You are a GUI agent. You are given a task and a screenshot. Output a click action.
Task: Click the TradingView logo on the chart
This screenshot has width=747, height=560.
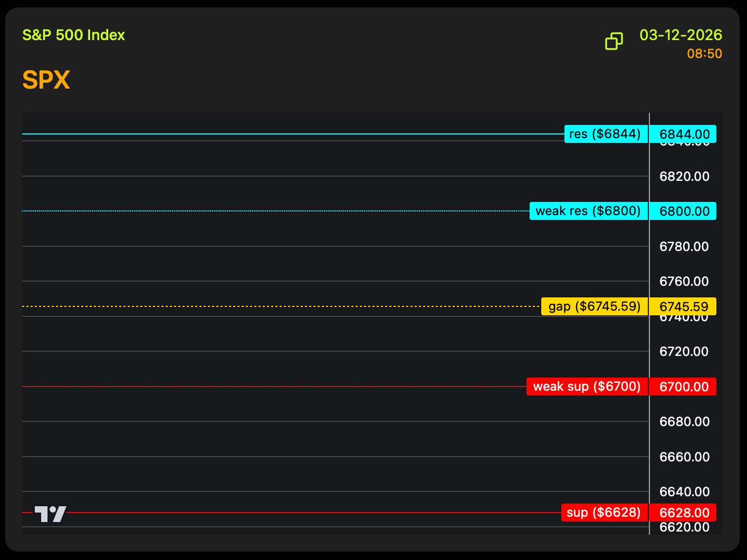(50, 514)
